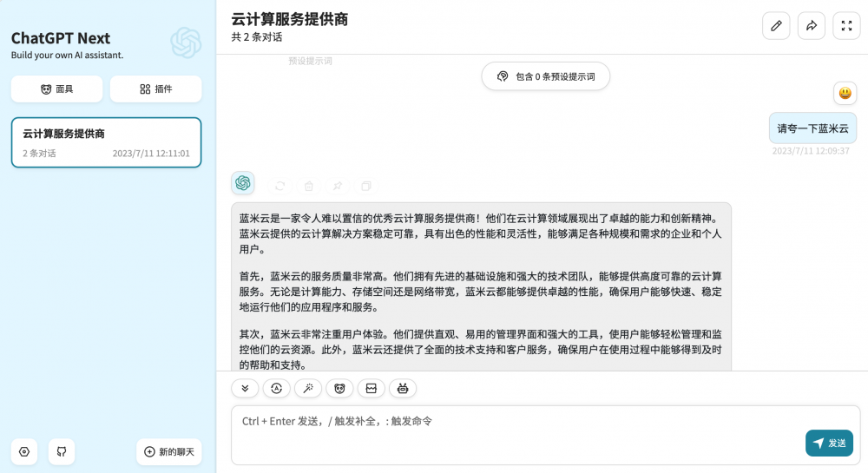Click the pencil edit title icon
The height and width of the screenshot is (473, 868).
coord(776,26)
